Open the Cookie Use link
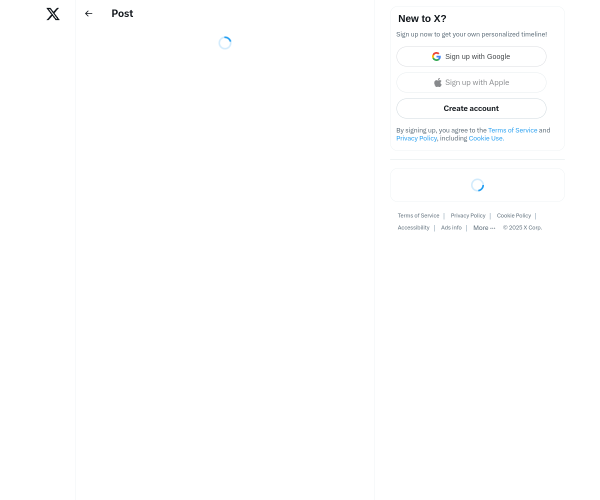600x500 pixels. (x=486, y=138)
